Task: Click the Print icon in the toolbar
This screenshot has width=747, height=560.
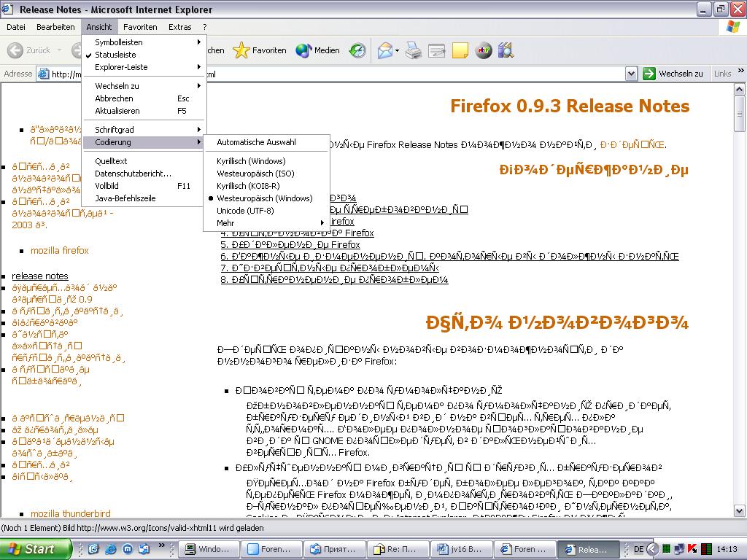Action: [413, 50]
